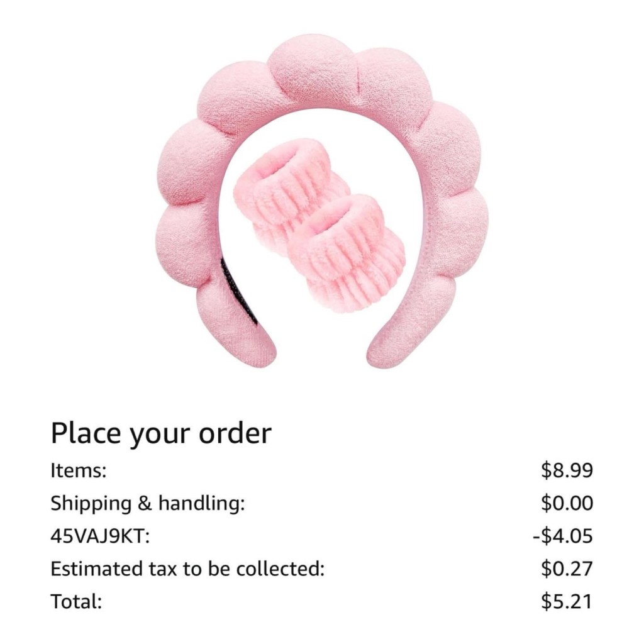Screen dimensions: 644x644
Task: Click the topmost puff of the headband
Action: click(x=312, y=70)
